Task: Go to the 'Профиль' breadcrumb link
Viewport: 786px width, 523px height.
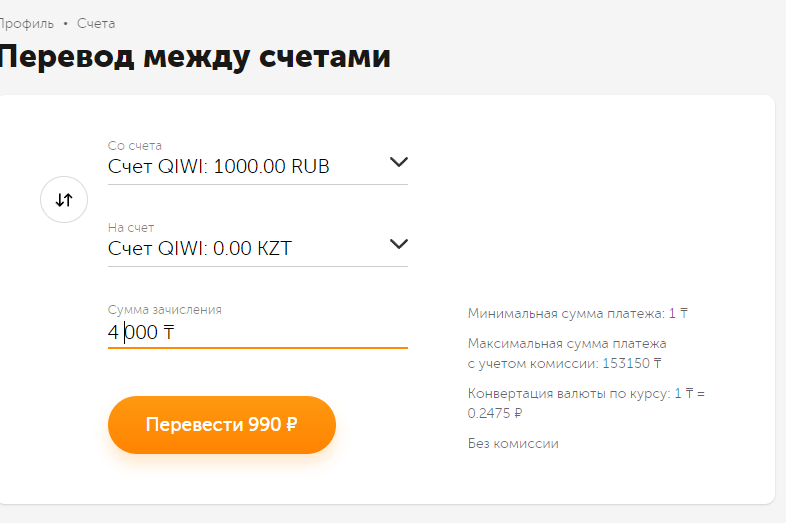Action: pos(26,23)
